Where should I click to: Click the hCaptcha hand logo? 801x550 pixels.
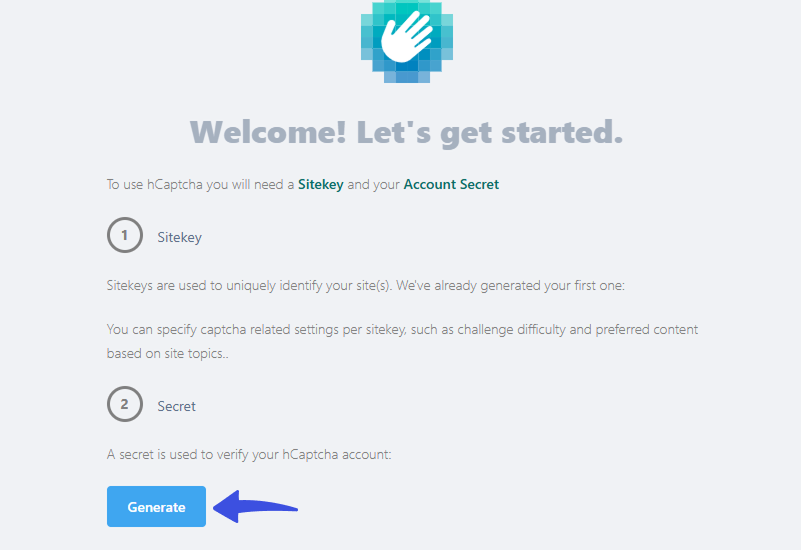point(406,40)
